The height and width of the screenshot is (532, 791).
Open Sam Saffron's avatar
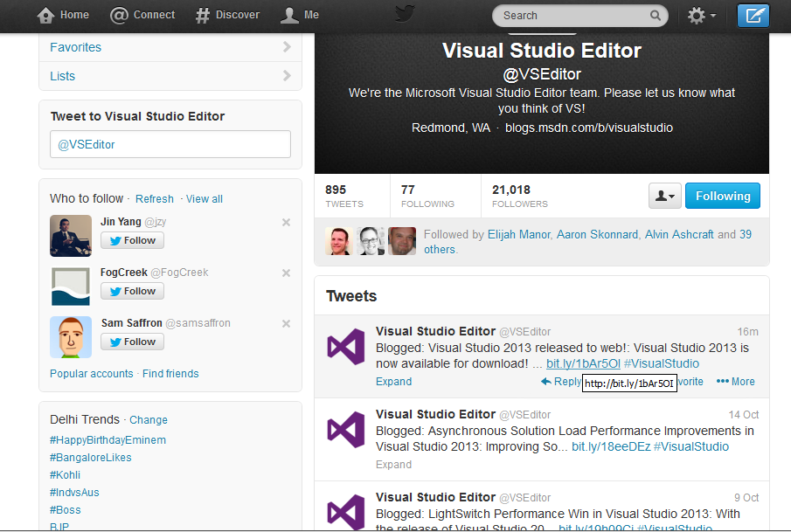point(71,337)
